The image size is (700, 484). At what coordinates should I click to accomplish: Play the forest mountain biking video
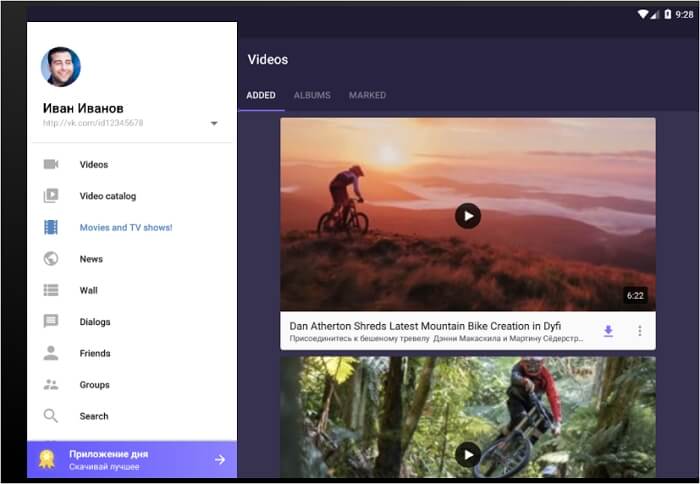pos(467,455)
